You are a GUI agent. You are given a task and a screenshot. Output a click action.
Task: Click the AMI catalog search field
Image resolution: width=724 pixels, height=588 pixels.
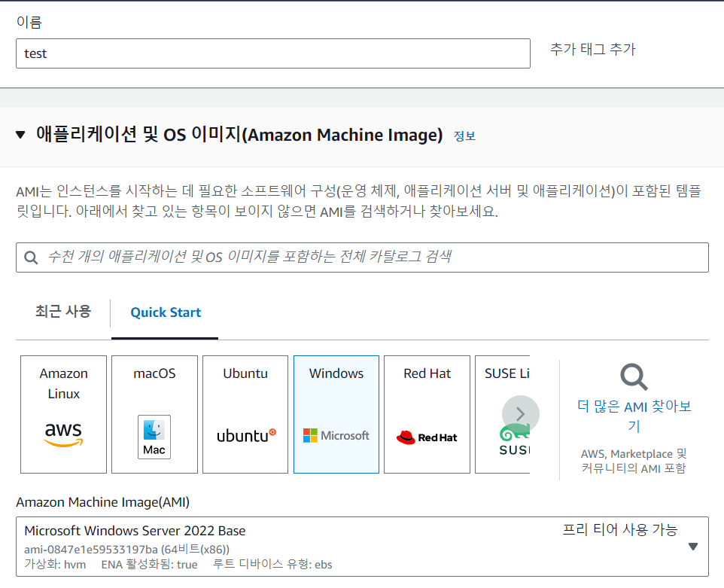362,257
